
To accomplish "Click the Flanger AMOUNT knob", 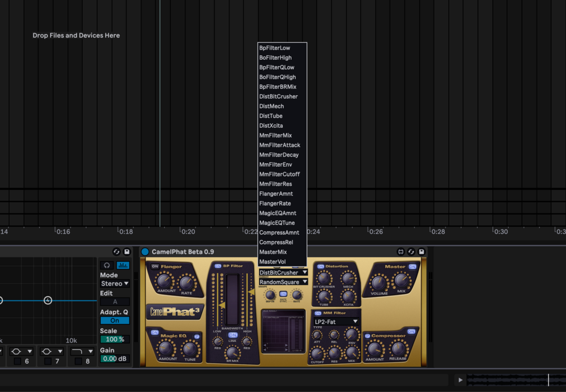I will tap(164, 280).
